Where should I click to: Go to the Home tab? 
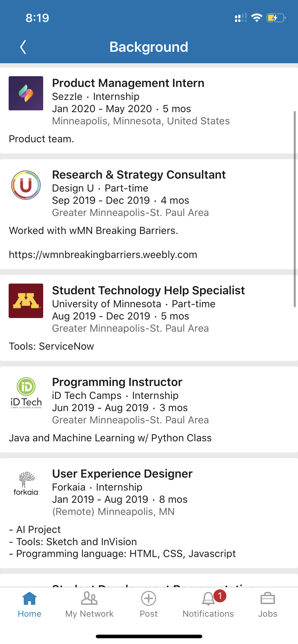30,604
